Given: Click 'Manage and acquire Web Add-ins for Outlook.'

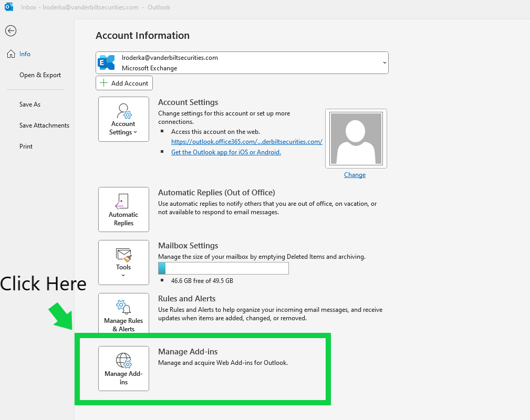Looking at the screenshot, I should (223, 363).
